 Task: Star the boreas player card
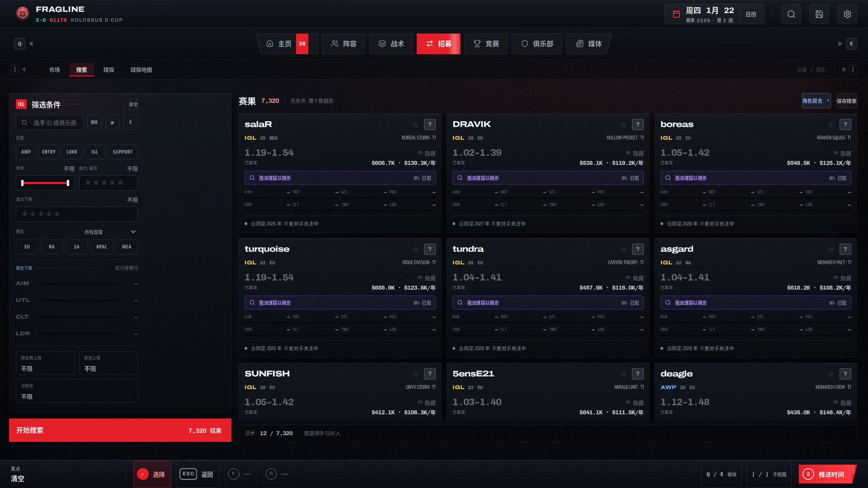click(831, 125)
